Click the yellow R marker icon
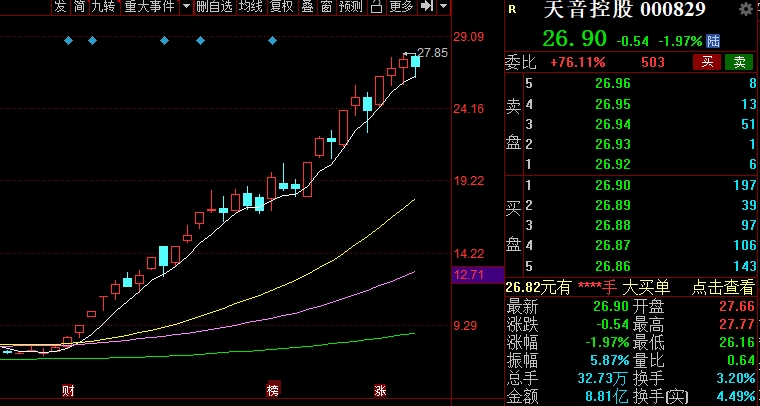760x406 pixels. (x=513, y=9)
